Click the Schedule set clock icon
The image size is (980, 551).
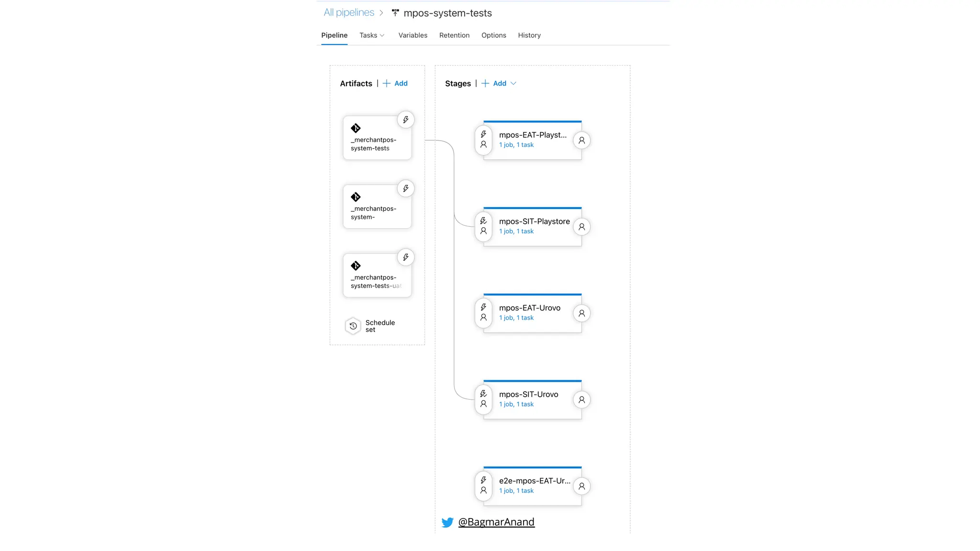(x=353, y=326)
